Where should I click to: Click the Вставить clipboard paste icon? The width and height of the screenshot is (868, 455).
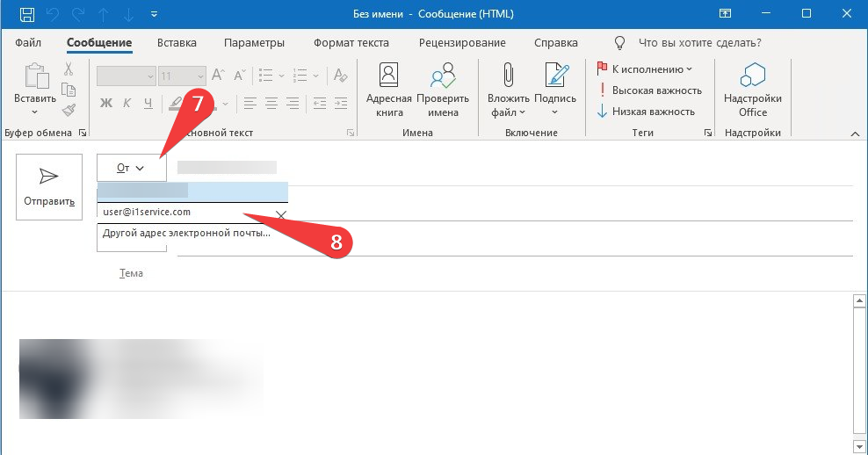pyautogui.click(x=37, y=76)
